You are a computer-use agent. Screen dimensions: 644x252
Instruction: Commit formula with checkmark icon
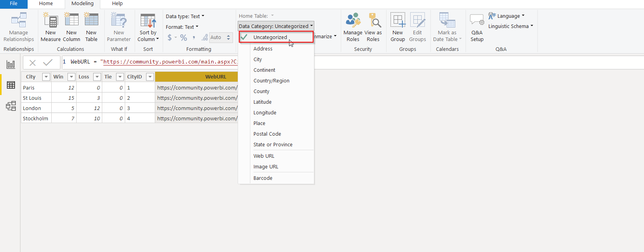point(48,62)
